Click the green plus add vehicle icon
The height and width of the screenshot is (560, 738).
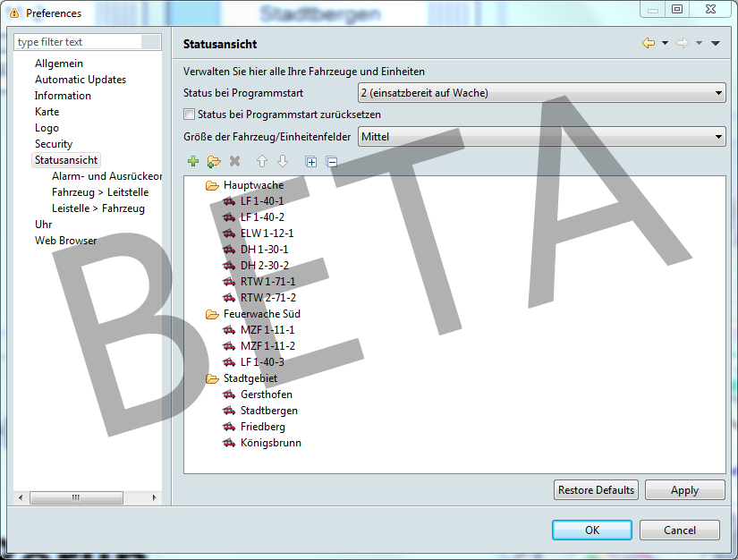tap(193, 162)
